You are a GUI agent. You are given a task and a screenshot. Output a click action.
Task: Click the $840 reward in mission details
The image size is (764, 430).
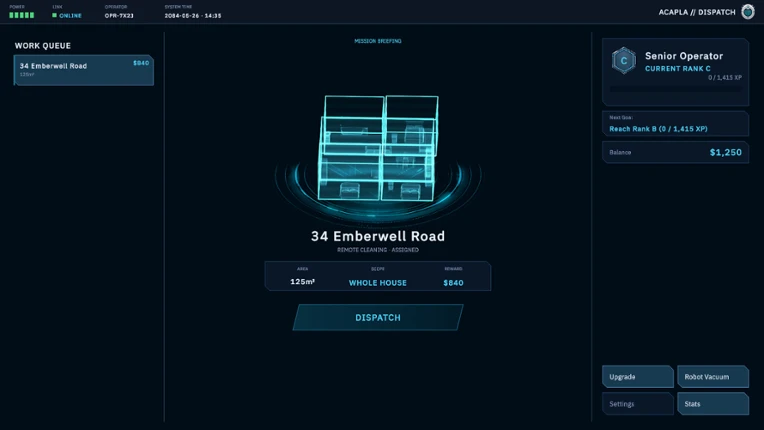(453, 283)
